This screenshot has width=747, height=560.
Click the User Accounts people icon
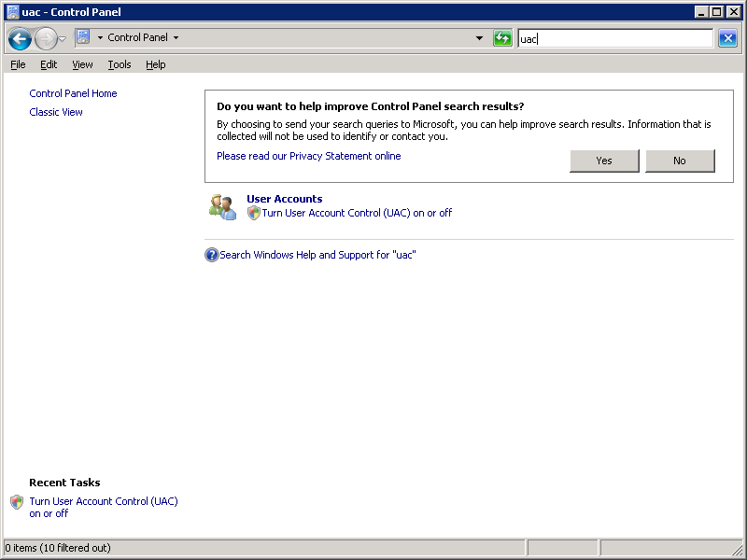222,206
